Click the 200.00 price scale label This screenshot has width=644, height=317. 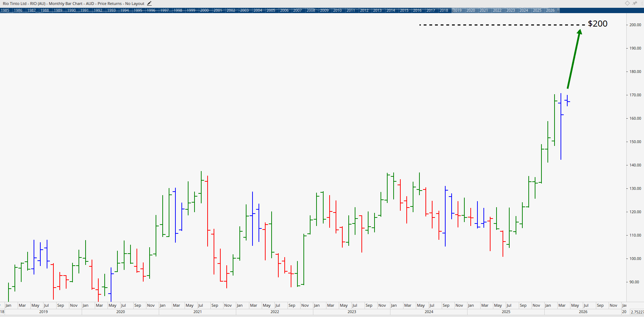[x=635, y=25]
